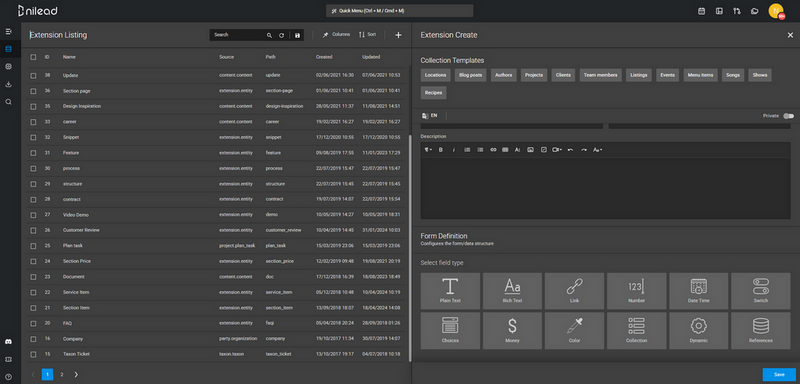Click the Save button
This screenshot has height=384, width=800.
click(x=779, y=374)
